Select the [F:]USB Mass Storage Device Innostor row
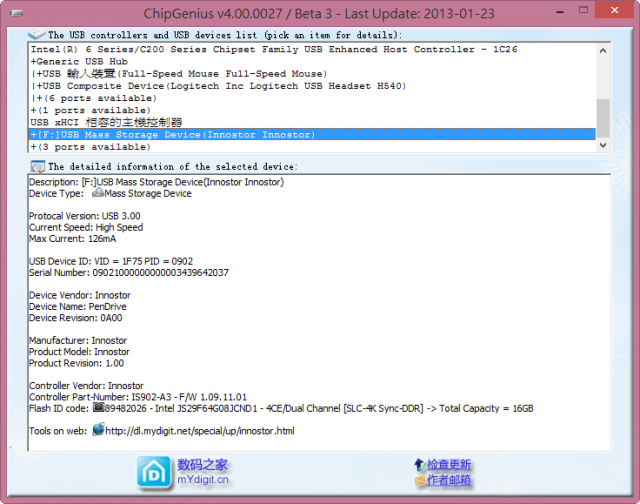640x504 pixels. [x=312, y=134]
